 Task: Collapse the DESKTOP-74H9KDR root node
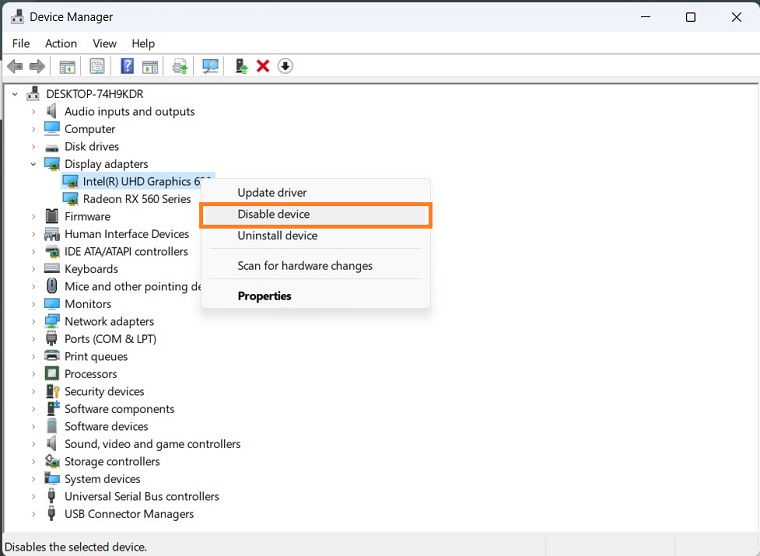[x=15, y=94]
